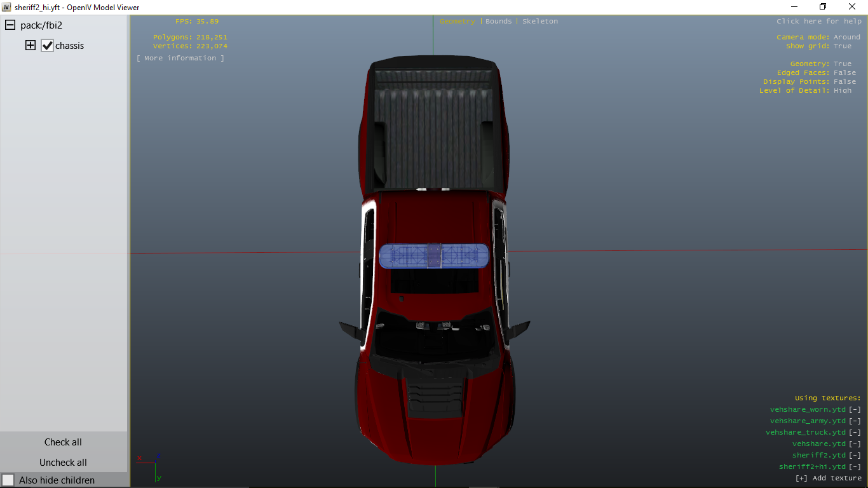The width and height of the screenshot is (868, 488).
Task: Remove vehshare_truck.ytd texture with [-]
Action: coord(855,433)
